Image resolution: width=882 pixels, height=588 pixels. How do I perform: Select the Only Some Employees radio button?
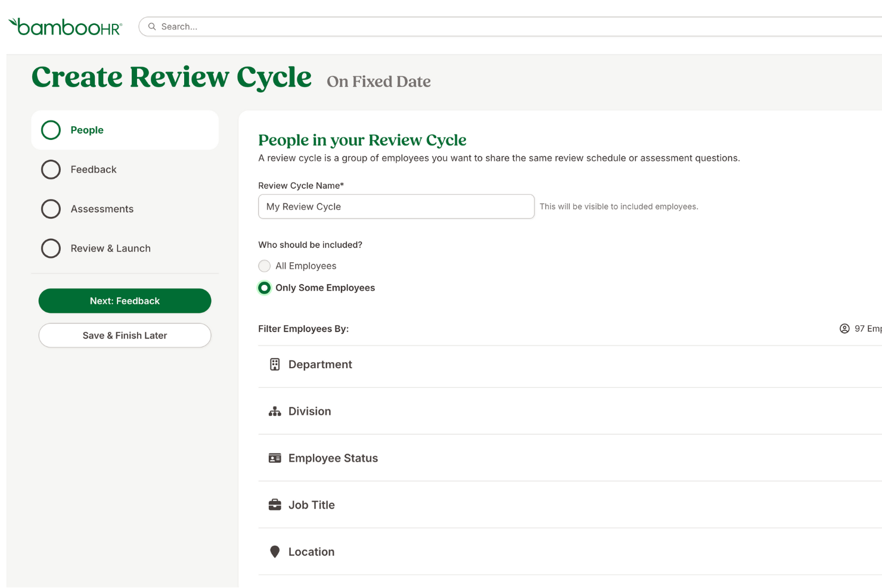point(264,288)
